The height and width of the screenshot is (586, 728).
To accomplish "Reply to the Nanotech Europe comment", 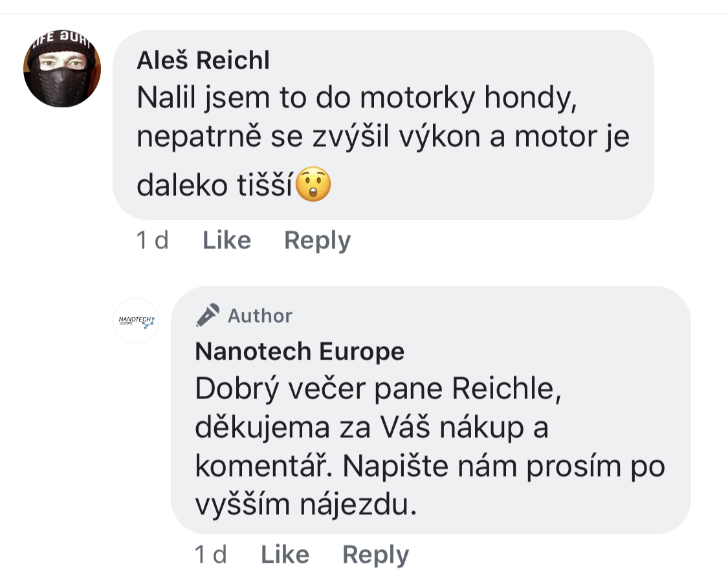I will click(375, 555).
